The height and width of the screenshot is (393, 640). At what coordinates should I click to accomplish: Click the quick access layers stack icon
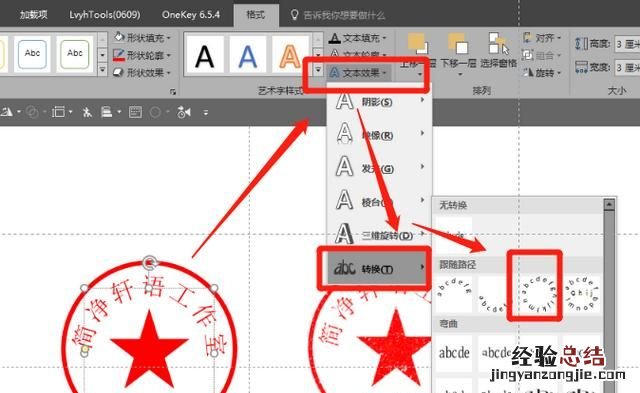tap(107, 111)
